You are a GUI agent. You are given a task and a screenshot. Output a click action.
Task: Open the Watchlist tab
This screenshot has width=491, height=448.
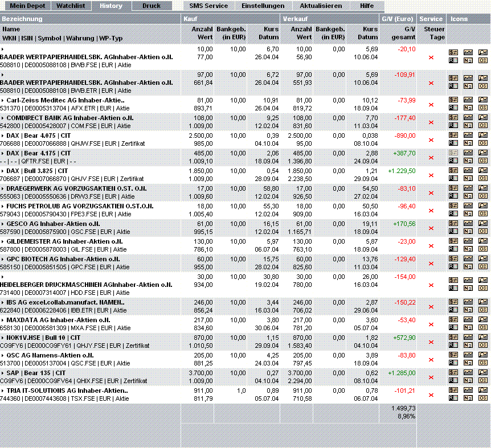[x=71, y=6]
